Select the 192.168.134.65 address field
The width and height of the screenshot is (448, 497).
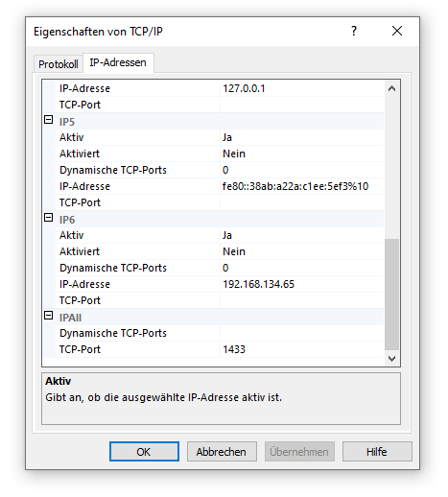coord(302,284)
